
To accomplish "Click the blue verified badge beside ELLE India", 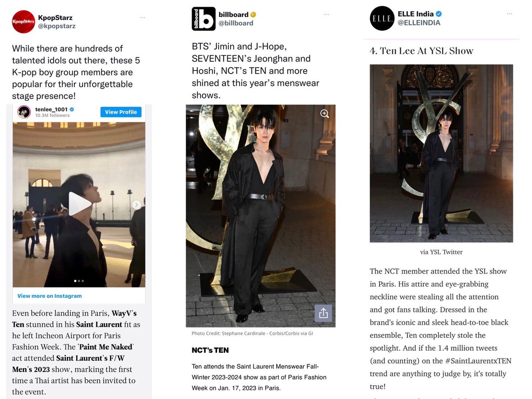I will click(x=438, y=14).
